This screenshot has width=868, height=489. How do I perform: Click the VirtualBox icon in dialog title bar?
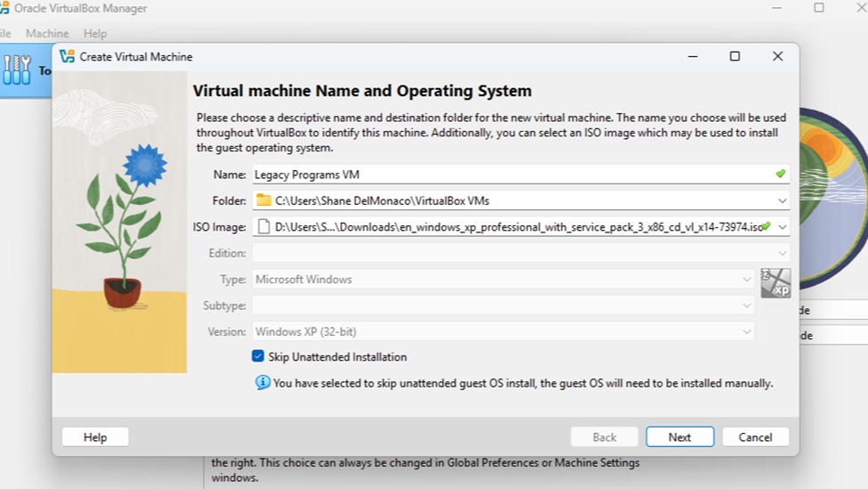point(67,56)
